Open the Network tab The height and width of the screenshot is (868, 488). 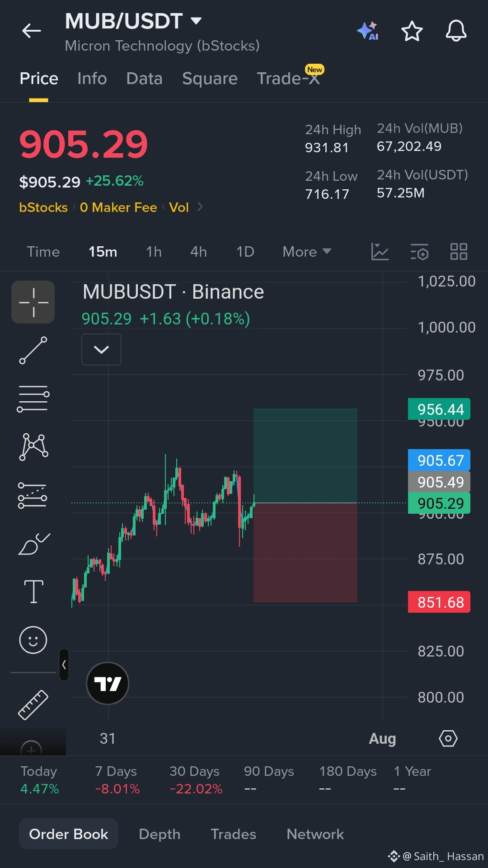pos(315,834)
